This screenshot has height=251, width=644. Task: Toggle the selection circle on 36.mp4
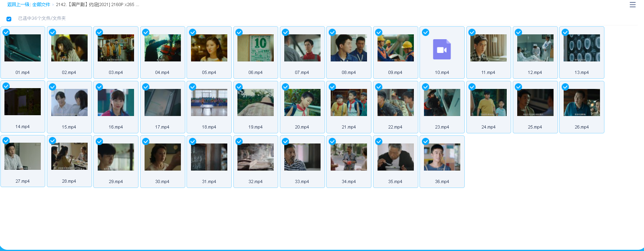click(426, 141)
